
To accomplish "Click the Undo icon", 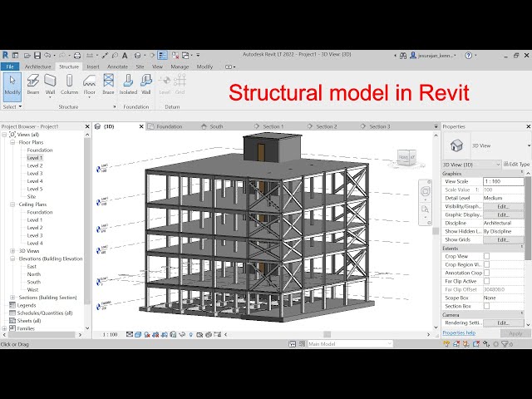I will click(47, 56).
